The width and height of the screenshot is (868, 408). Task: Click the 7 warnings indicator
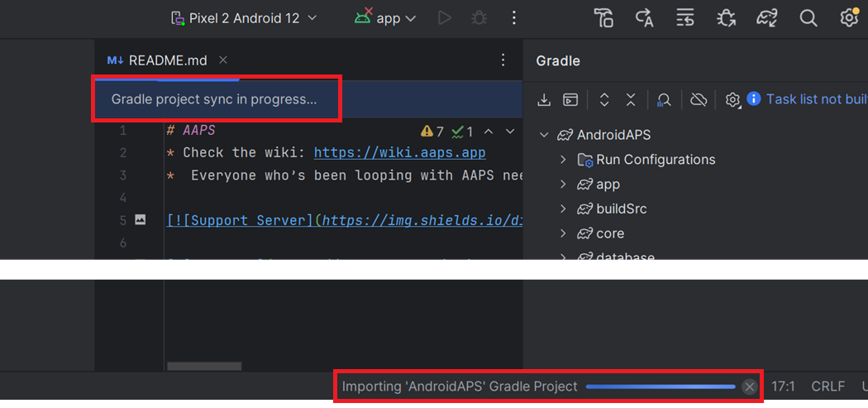[432, 132]
